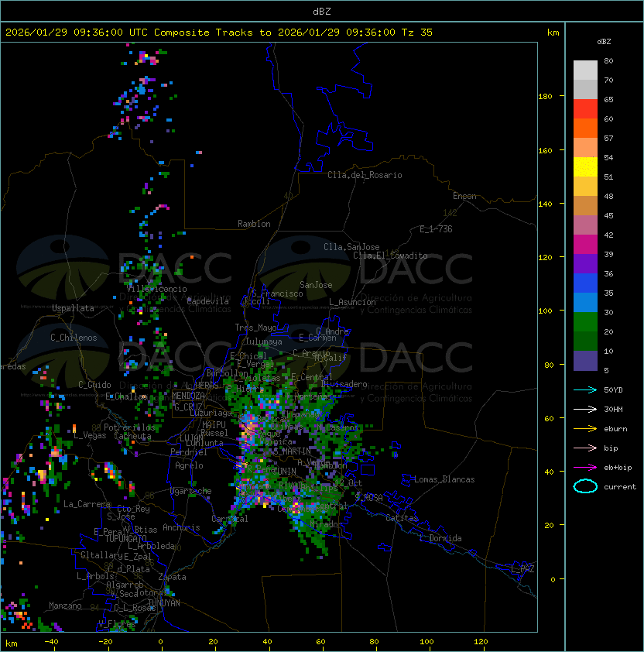Image resolution: width=644 pixels, height=652 pixels.
Task: Click the 'L_Vegas' map label
Action: point(90,435)
